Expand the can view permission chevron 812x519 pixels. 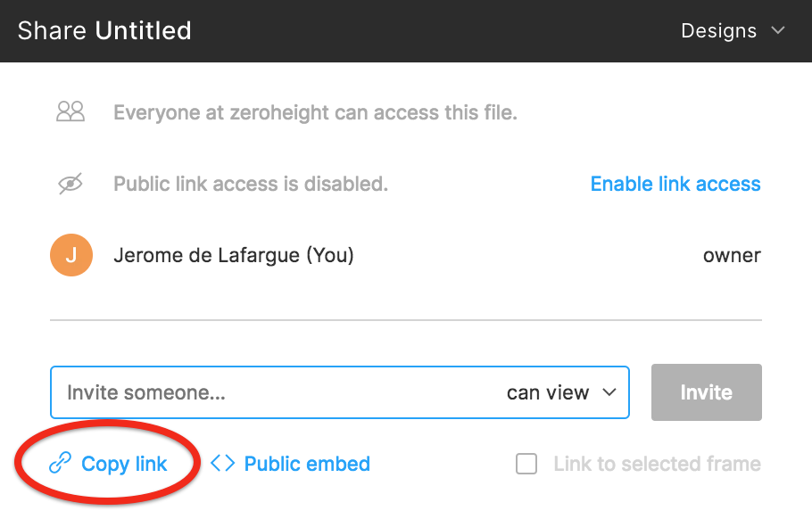[x=609, y=392]
